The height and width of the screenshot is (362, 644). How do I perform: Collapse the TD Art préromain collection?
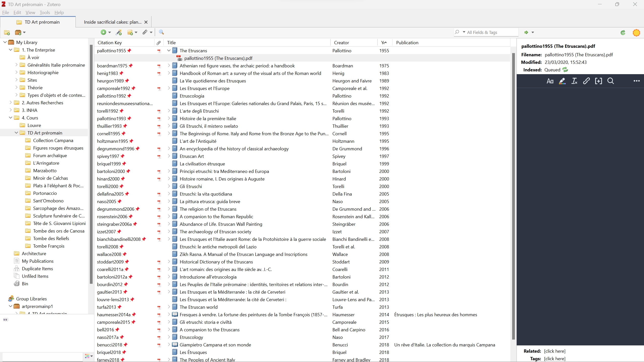16,133
